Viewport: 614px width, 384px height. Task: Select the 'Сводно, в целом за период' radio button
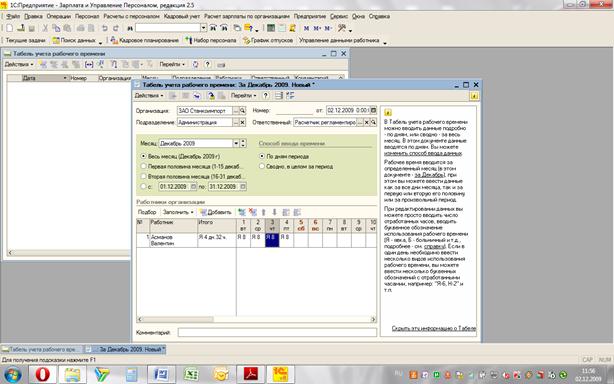[262, 166]
